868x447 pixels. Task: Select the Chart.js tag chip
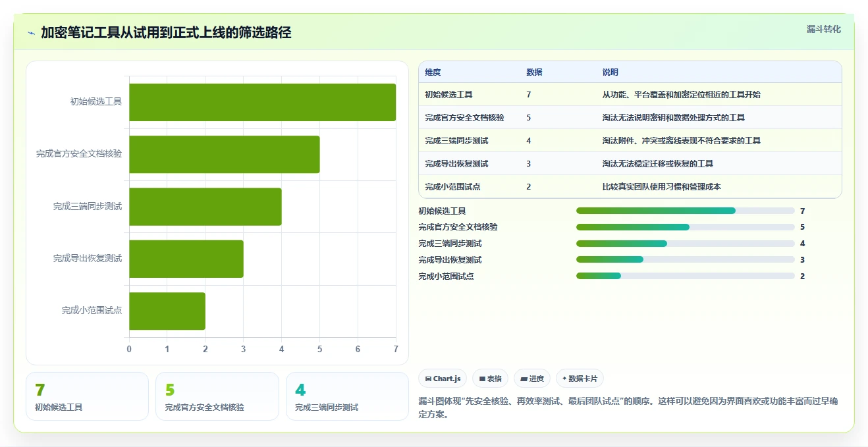click(x=443, y=379)
